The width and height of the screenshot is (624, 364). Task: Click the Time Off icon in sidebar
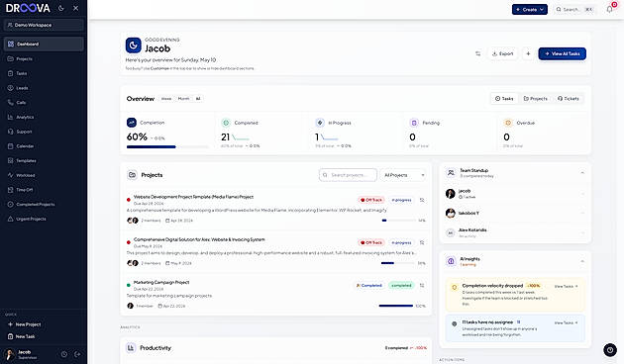pos(10,190)
